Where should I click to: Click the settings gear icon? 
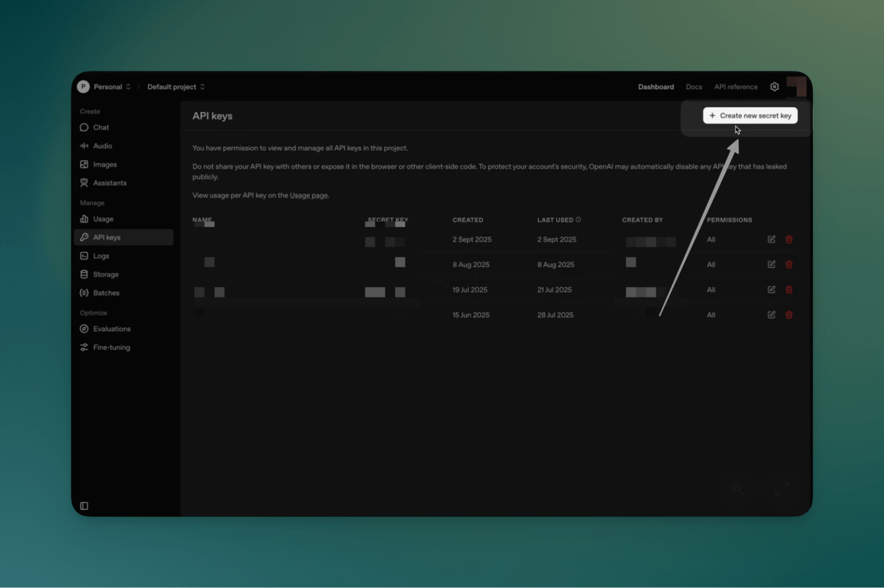(x=774, y=87)
